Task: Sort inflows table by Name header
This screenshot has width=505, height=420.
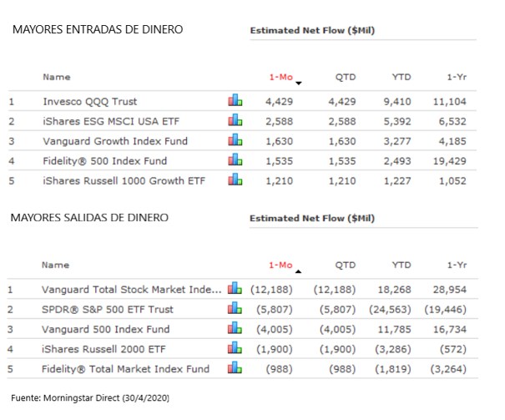Action: (x=56, y=77)
